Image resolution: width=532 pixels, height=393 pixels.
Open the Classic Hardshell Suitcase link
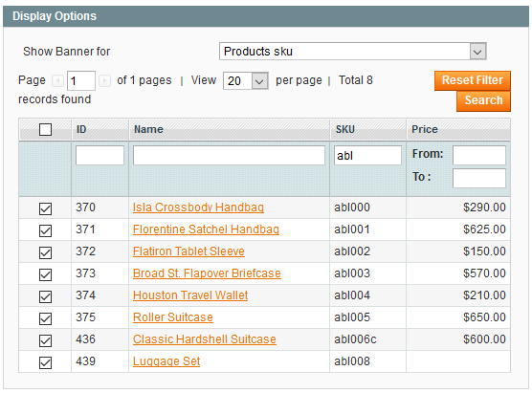[205, 339]
